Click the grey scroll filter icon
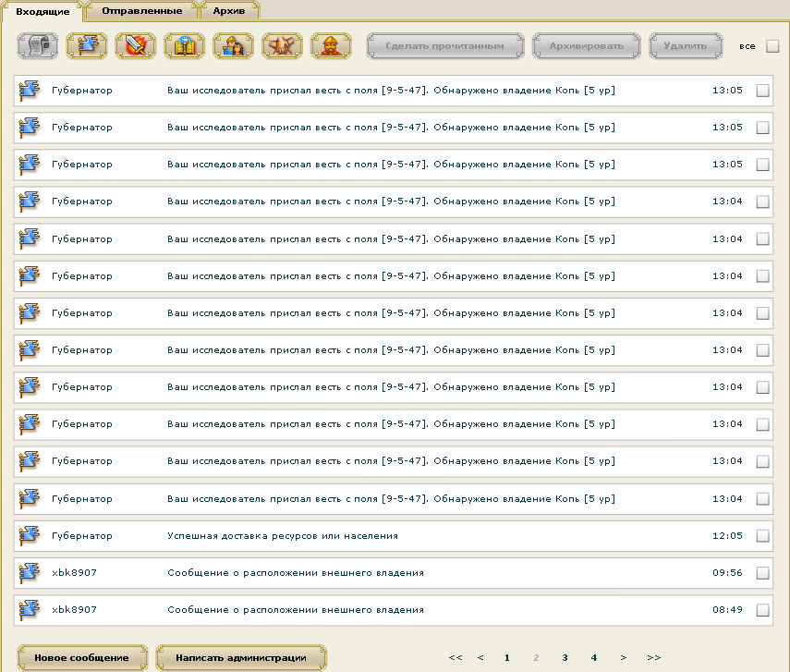Screen dimensions: 790x672 37,45
